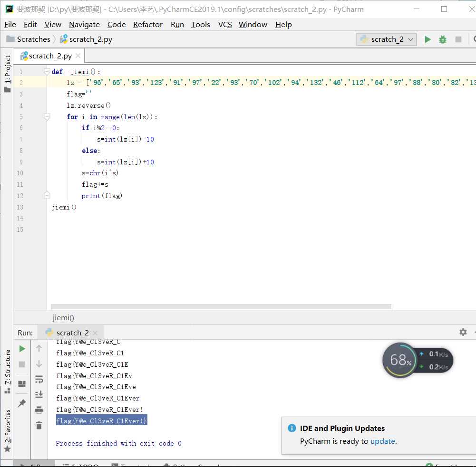Close the scratch_2.py editor tab
This screenshot has height=467, width=476.
coord(78,56)
